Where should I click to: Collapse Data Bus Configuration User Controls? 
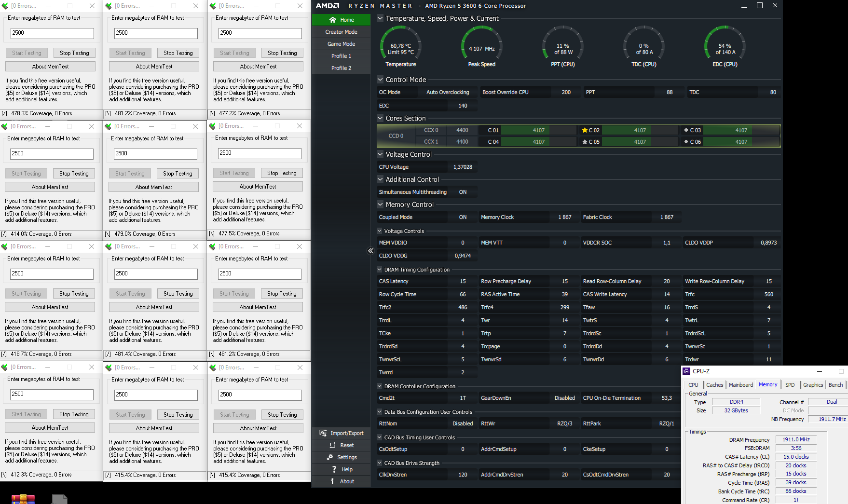[380, 412]
